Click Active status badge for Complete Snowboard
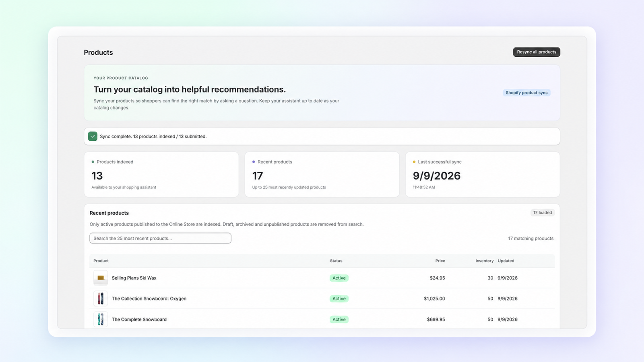The height and width of the screenshot is (362, 644). click(x=339, y=319)
